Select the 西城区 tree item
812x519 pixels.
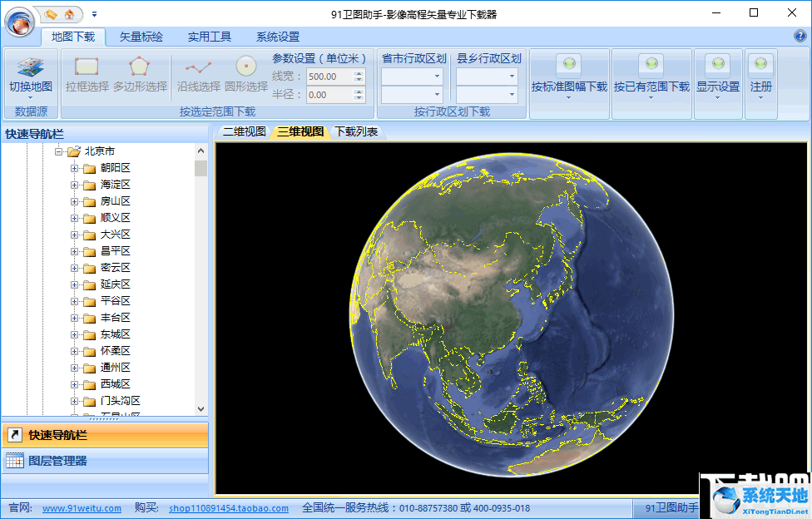tap(115, 383)
